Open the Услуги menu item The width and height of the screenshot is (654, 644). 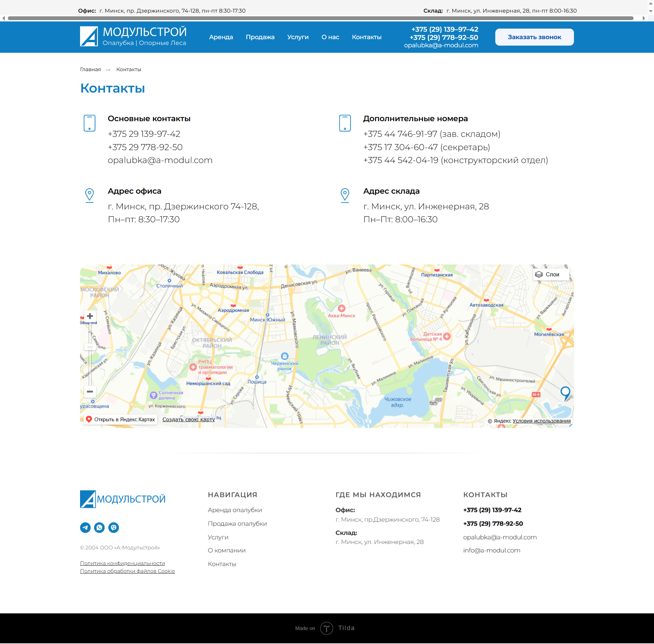[x=298, y=37]
